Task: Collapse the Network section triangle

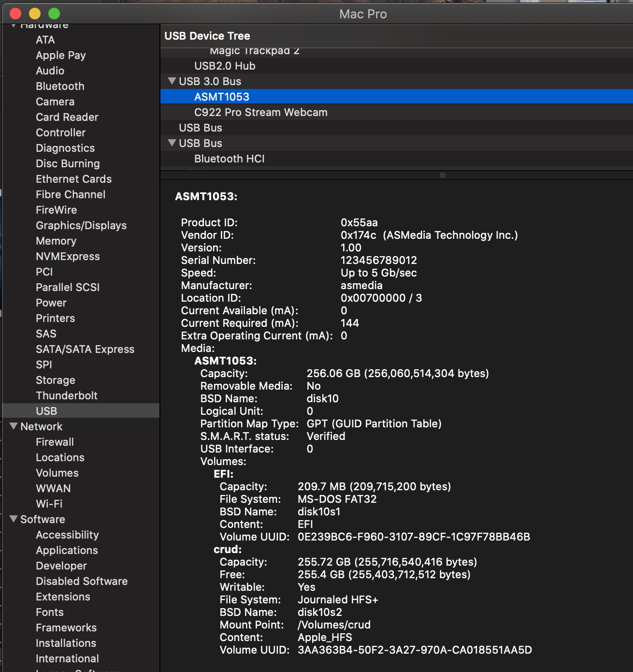Action: [14, 426]
